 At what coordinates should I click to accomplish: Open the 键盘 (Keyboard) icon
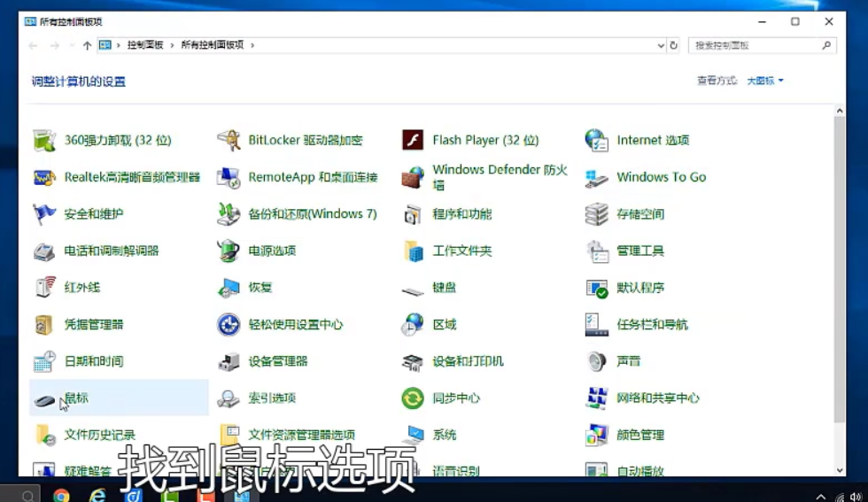coord(413,288)
